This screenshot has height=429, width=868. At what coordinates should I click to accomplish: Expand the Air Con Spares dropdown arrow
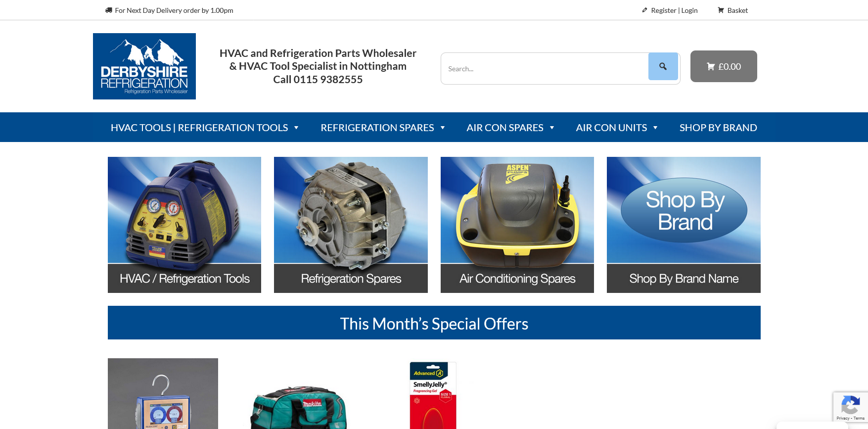[552, 128]
